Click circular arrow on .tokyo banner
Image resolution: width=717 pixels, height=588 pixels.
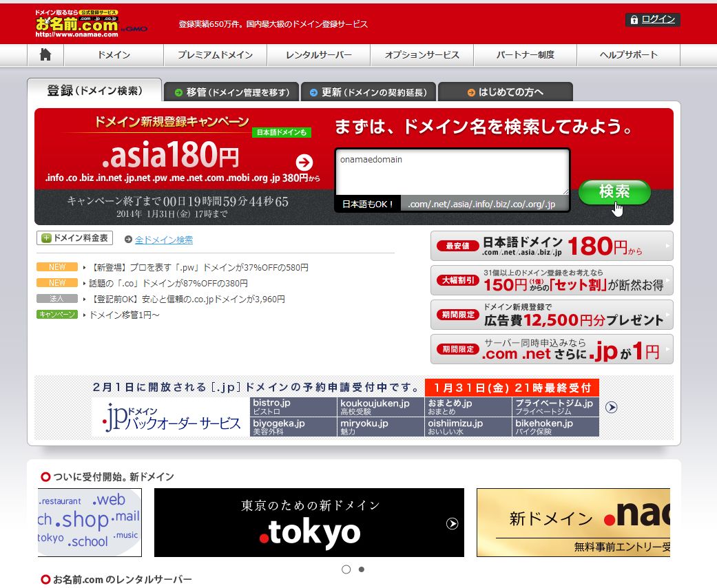(453, 523)
